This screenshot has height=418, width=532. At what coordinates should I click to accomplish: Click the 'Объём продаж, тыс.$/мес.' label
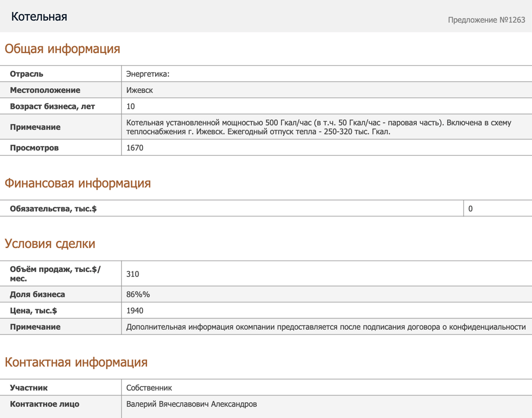point(55,274)
